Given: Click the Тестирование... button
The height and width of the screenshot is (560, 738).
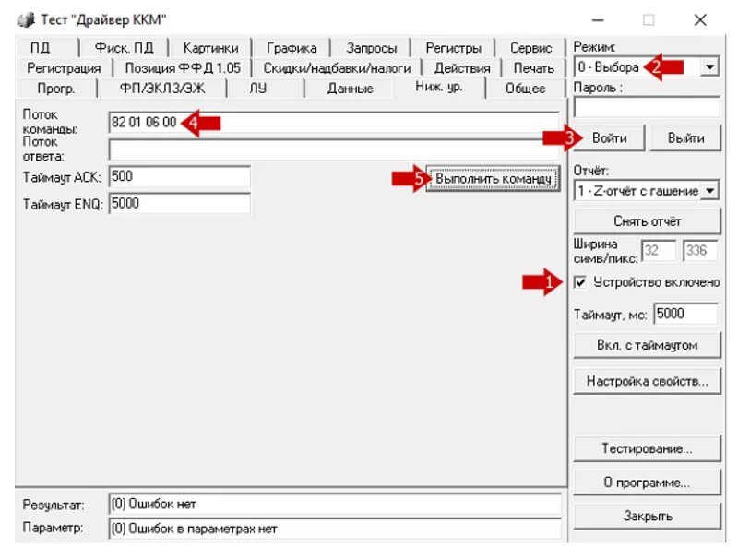Looking at the screenshot, I should point(648,448).
